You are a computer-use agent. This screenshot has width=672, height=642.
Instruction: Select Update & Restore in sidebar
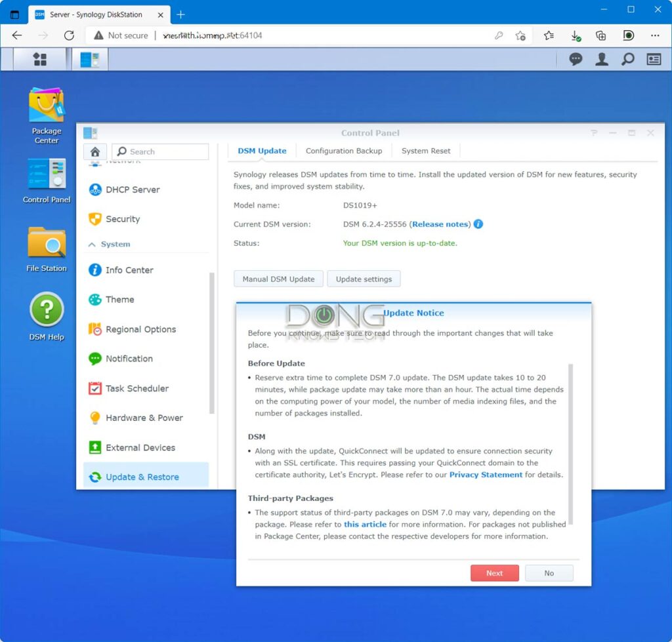tap(146, 475)
